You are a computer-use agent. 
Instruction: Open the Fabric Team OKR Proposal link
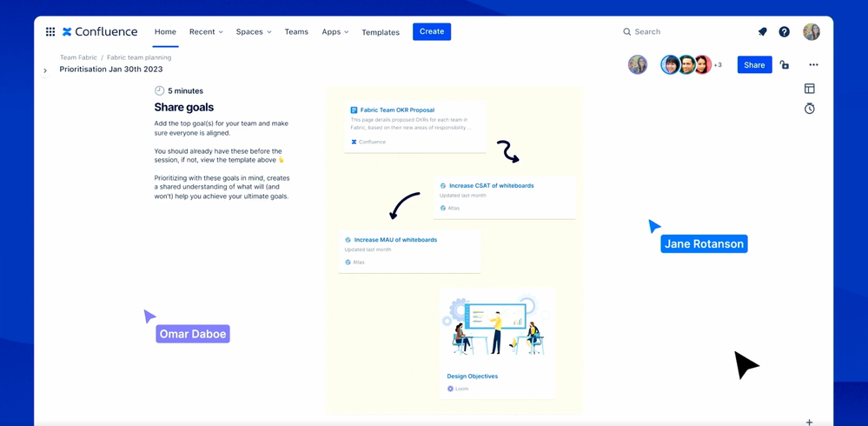(x=397, y=110)
